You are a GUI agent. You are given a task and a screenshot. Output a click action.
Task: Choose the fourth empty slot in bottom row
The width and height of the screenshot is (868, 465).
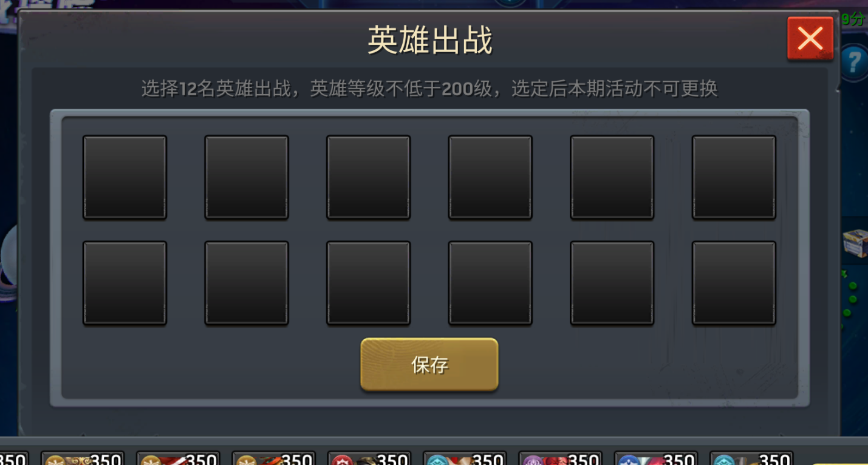(x=490, y=283)
